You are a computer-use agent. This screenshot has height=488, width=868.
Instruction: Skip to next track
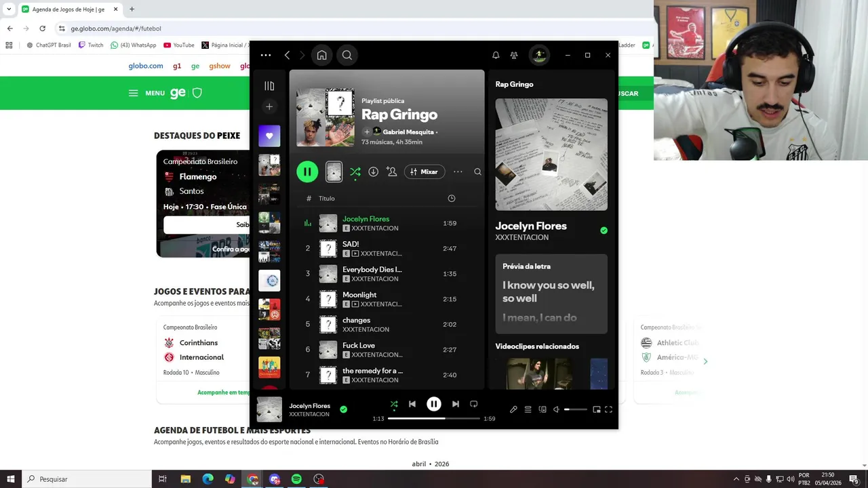[456, 404]
